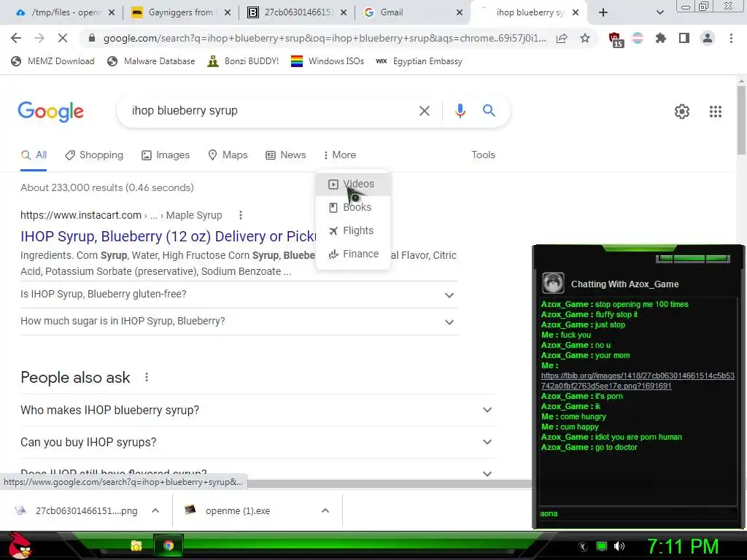Open the uBlock extension icon showing 15
The image size is (747, 560).
615,39
